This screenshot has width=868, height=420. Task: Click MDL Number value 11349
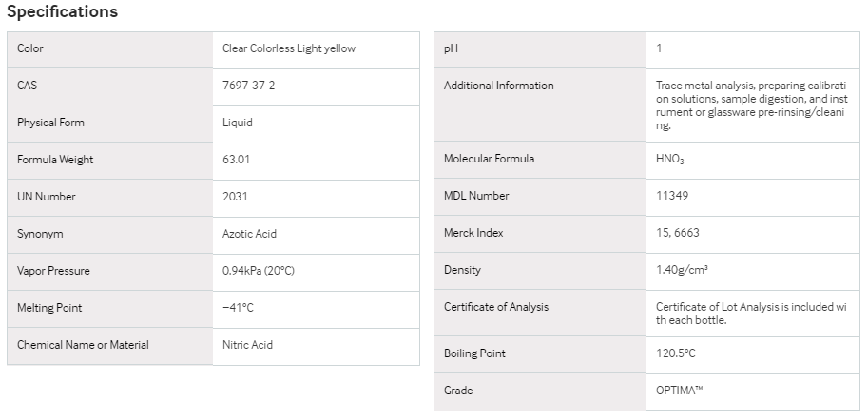pyautogui.click(x=672, y=196)
